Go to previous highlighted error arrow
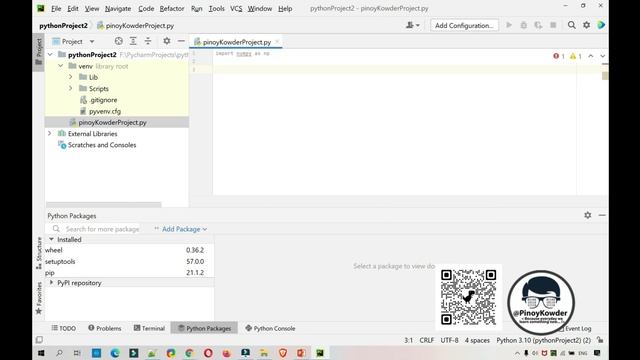The height and width of the screenshot is (360, 640). coord(591,56)
